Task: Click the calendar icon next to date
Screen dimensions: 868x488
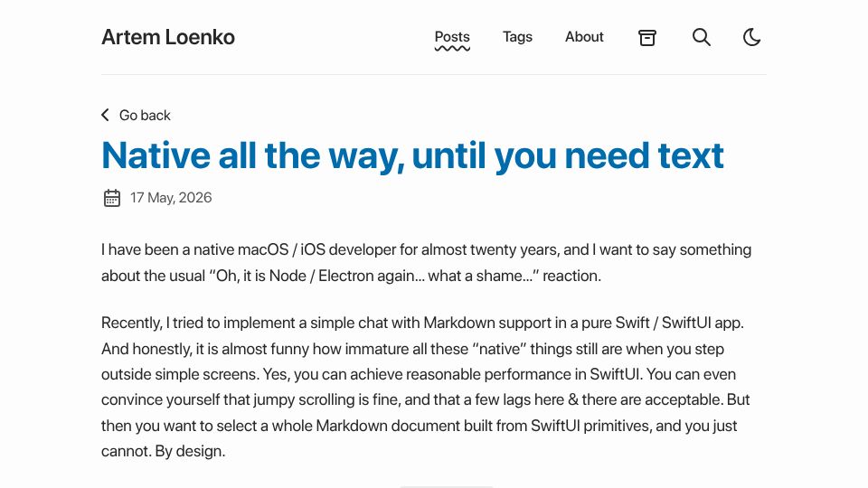Action: point(112,198)
